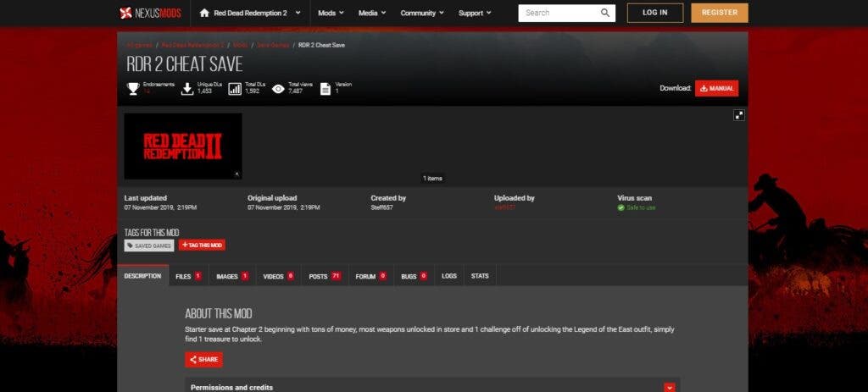
Task: Click the Unique DLs download icon
Action: pyautogui.click(x=187, y=88)
